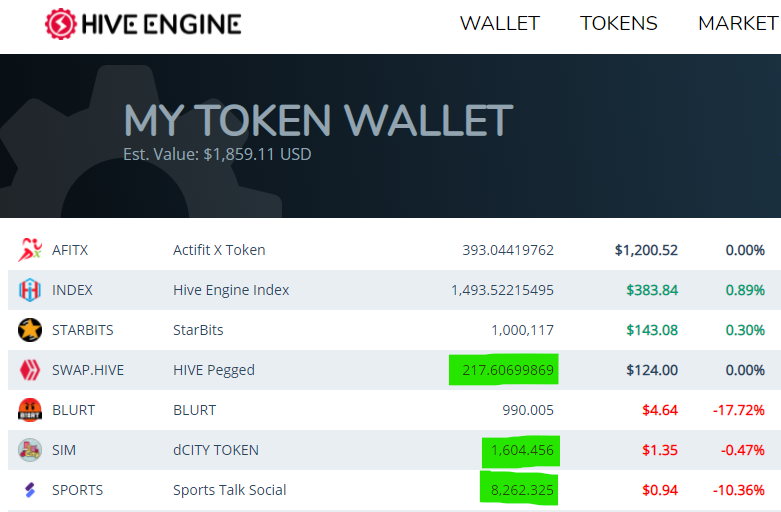The height and width of the screenshot is (512, 781).
Task: Click the -17.72% change value
Action: pyautogui.click(x=739, y=410)
